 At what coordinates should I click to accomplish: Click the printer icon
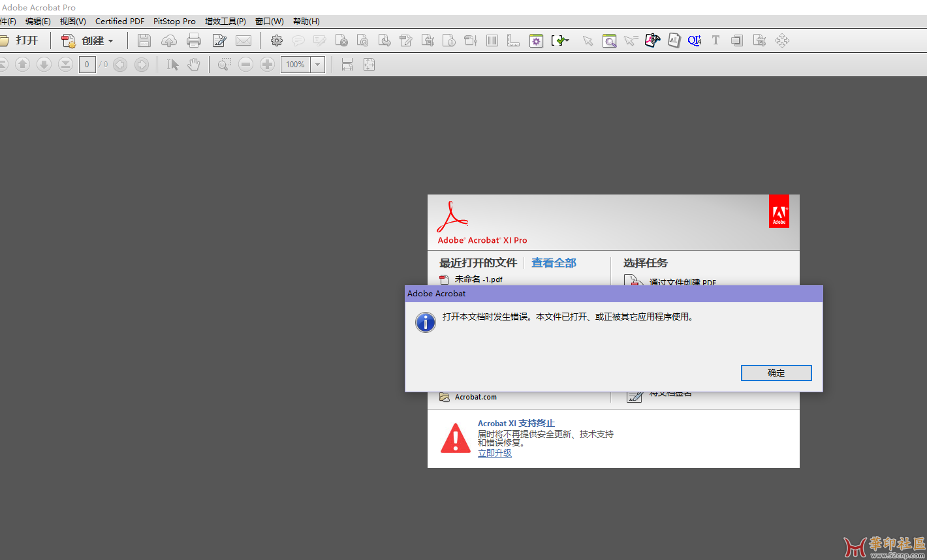(x=194, y=40)
